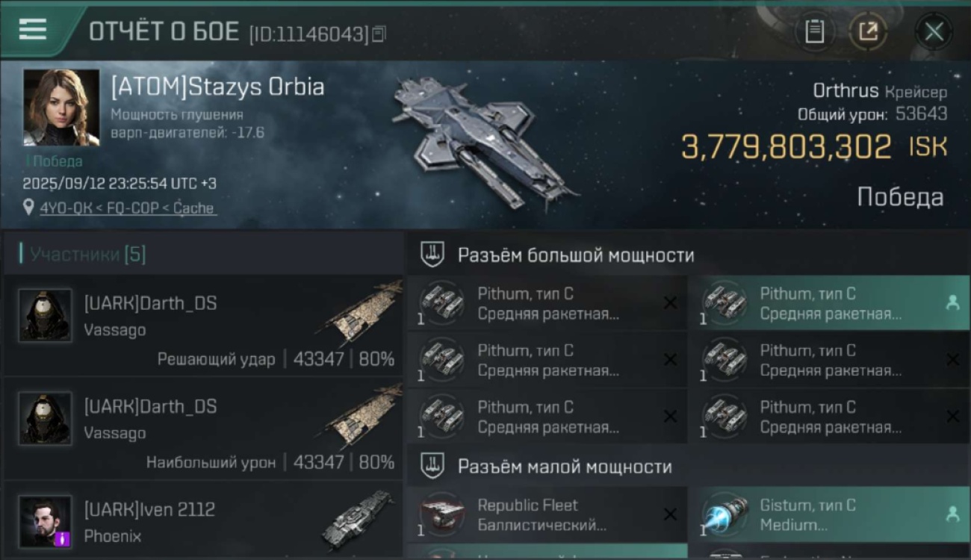The height and width of the screenshot is (560, 971).
Task: Select Republic Fleet ballistic module icon
Action: coord(441,515)
